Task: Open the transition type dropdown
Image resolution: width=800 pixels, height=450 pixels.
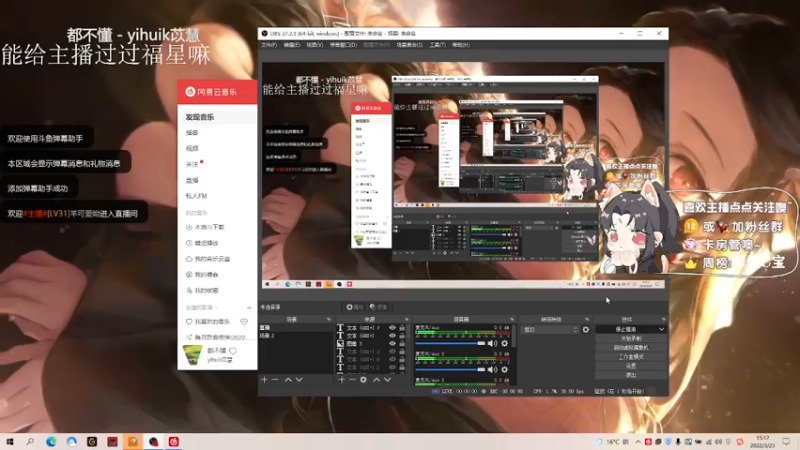Action: (550, 330)
